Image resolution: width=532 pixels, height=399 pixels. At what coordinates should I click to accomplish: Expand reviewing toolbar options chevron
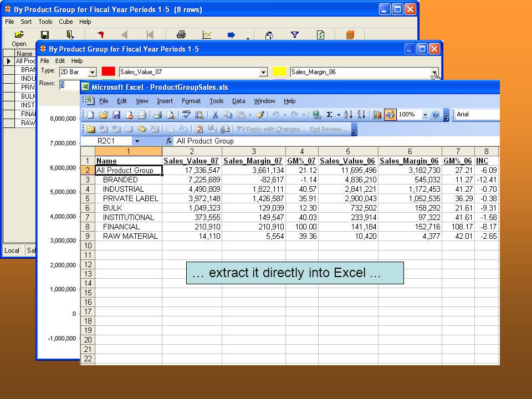[x=354, y=129]
